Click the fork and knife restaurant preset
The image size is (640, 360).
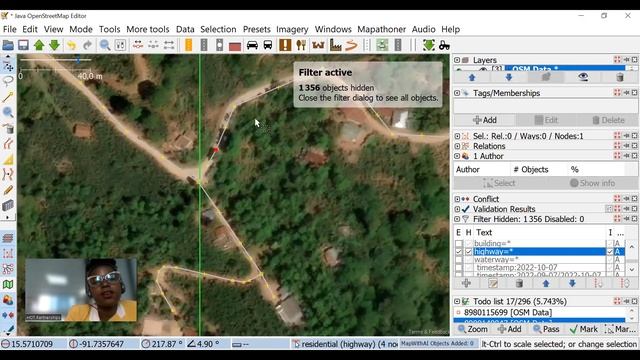(301, 45)
